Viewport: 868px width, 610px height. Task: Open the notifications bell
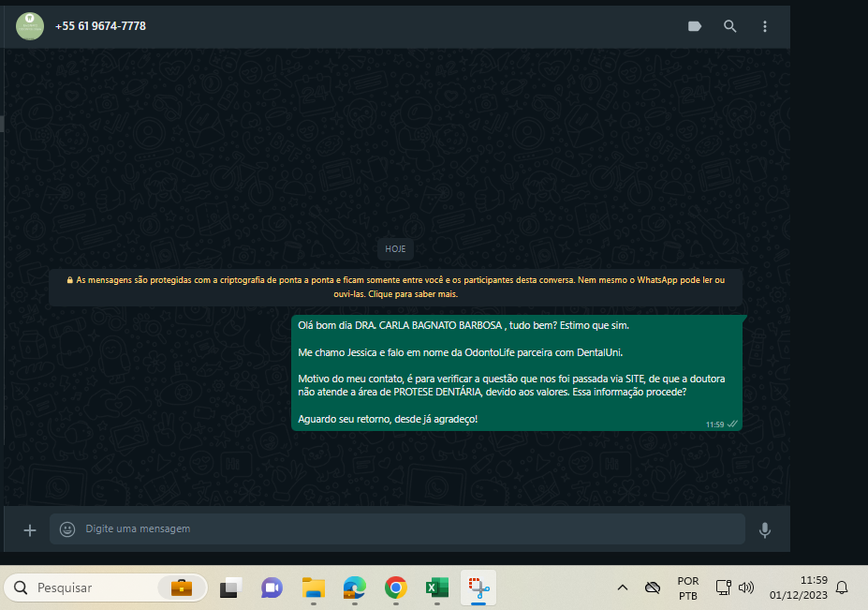click(842, 588)
